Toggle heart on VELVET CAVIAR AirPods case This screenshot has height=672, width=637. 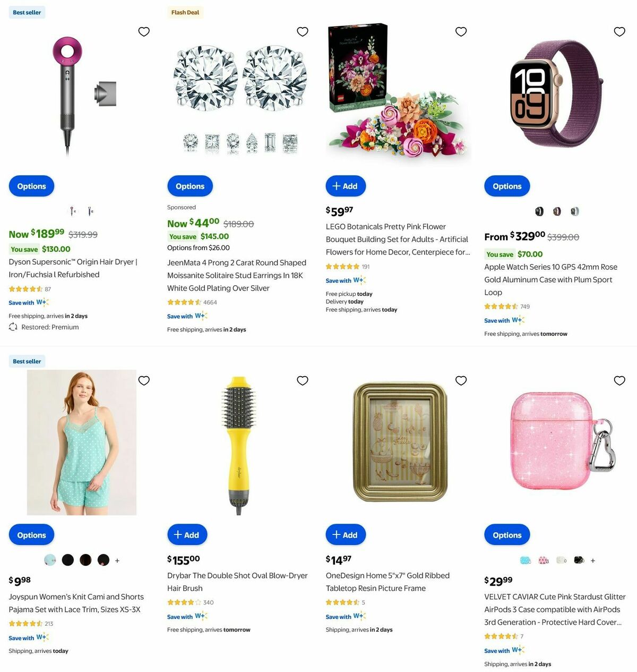pos(619,380)
